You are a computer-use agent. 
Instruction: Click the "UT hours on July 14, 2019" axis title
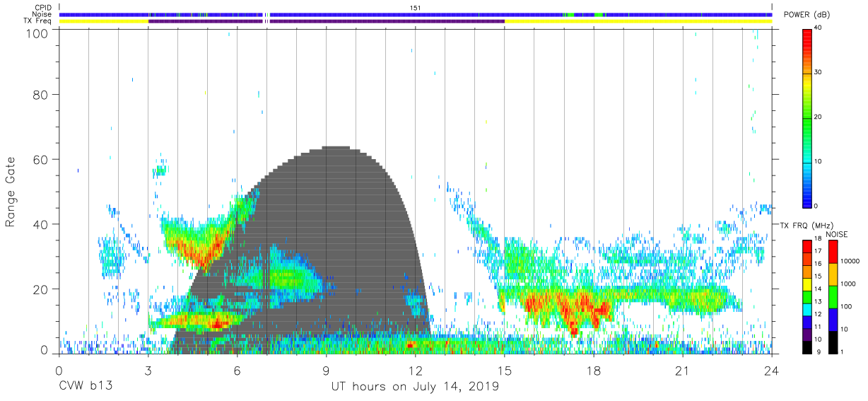pos(415,386)
